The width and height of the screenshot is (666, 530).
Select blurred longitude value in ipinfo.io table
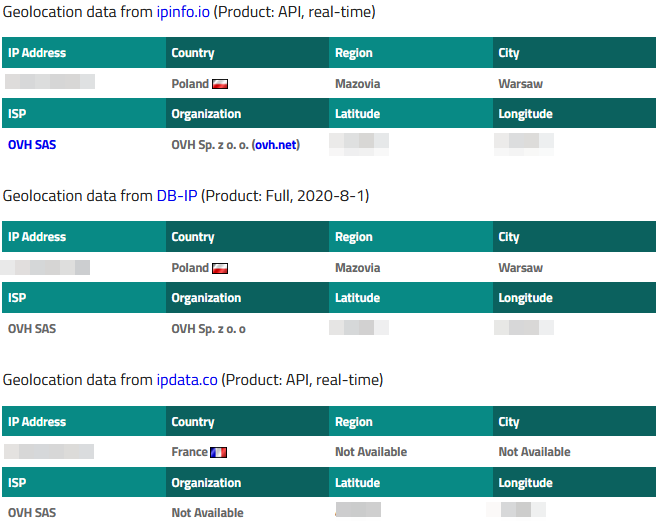pos(523,142)
